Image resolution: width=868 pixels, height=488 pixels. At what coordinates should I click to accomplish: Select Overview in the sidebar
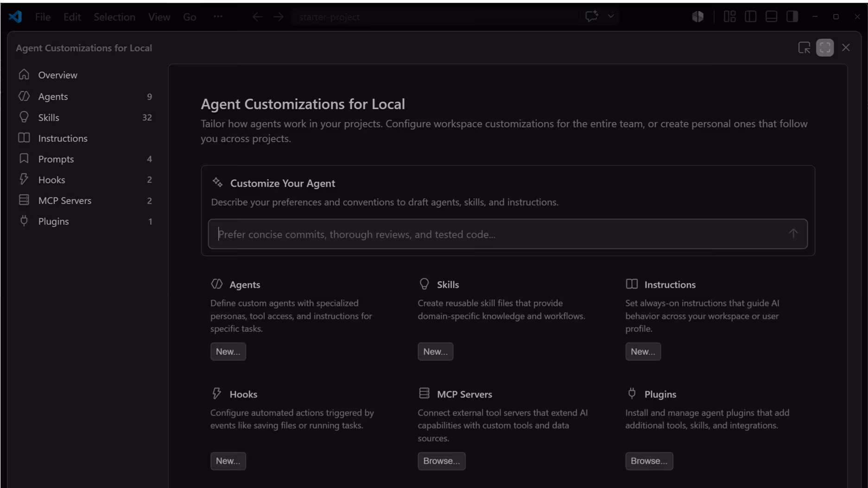click(85, 75)
